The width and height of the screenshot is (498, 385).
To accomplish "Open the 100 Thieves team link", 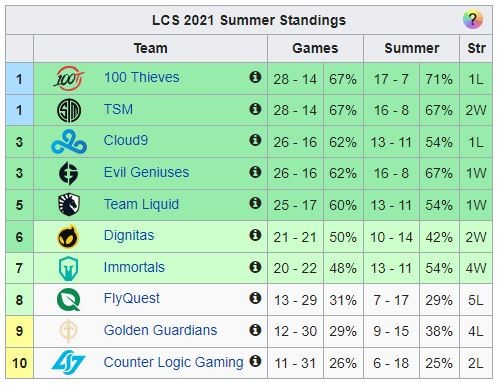I will (141, 77).
